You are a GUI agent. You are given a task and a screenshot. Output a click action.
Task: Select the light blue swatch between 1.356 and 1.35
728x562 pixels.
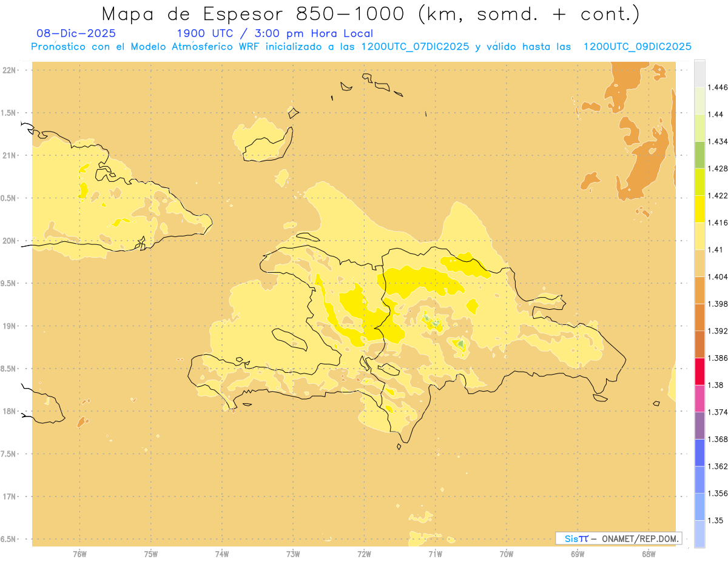click(699, 507)
